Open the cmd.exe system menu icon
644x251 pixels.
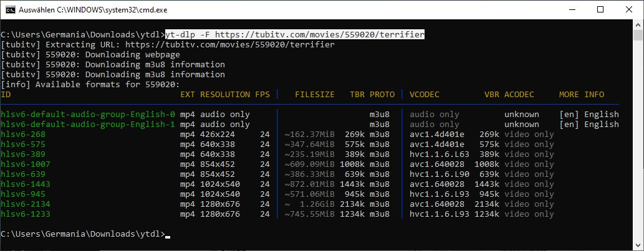10,9
